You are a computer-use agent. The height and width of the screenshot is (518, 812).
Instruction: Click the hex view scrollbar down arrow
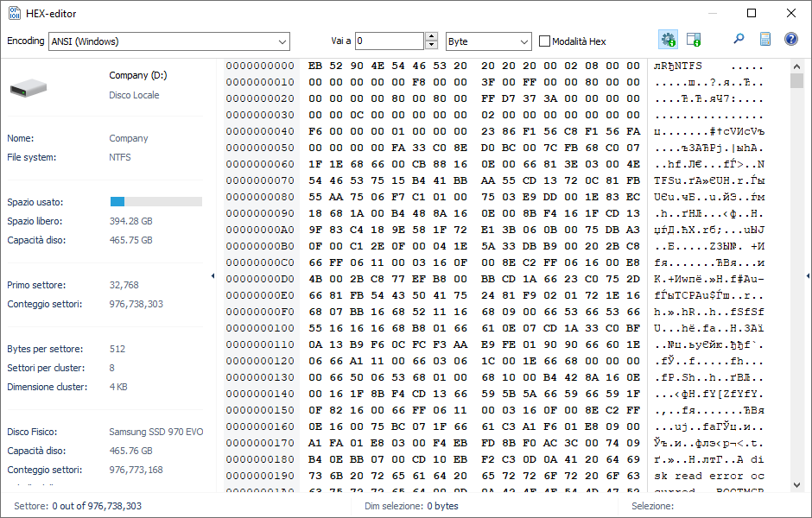point(796,485)
